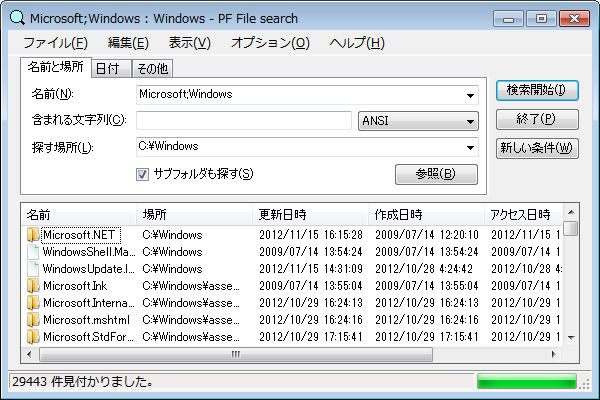This screenshot has width=600, height=400.
Task: Click modified date 2012/11/15 14:31:09
Action: pos(311,269)
